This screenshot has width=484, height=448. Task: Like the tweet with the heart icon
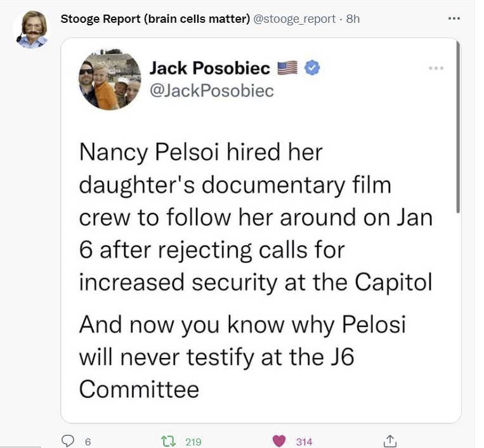279,441
